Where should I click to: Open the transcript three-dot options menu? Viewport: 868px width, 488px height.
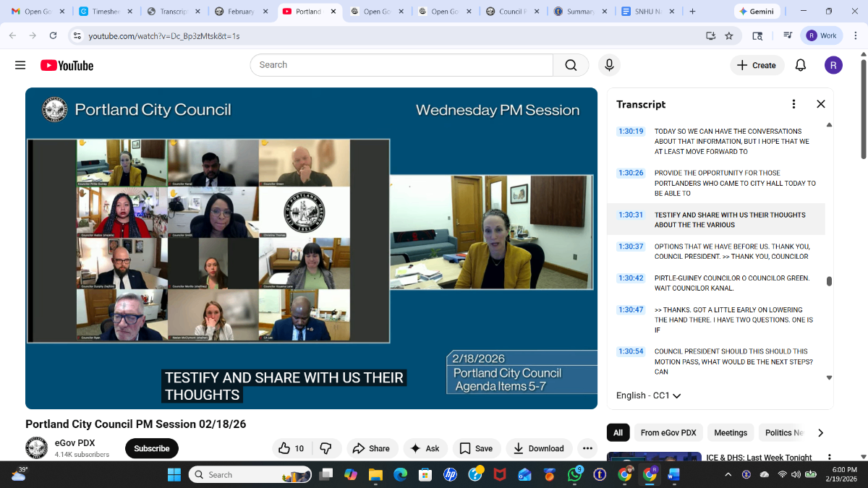click(793, 104)
